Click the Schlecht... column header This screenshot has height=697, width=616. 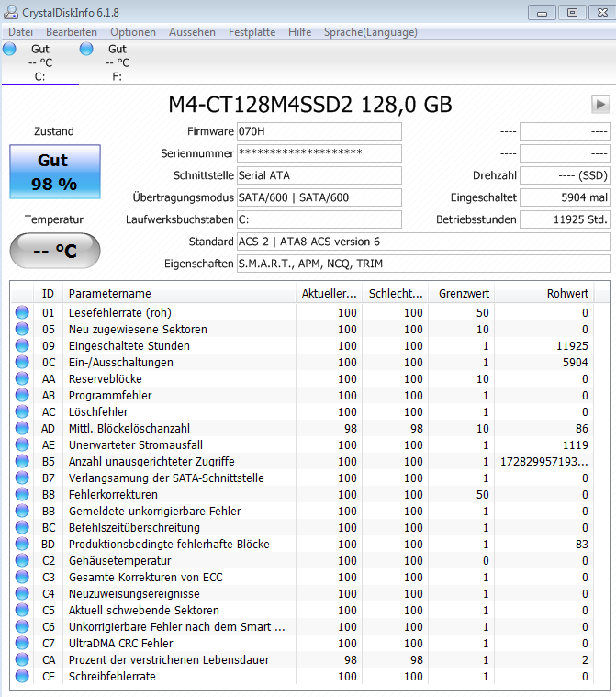[x=395, y=293]
